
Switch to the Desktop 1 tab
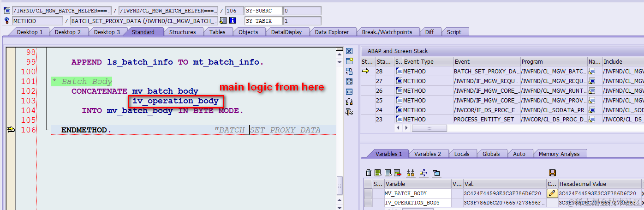[30, 32]
